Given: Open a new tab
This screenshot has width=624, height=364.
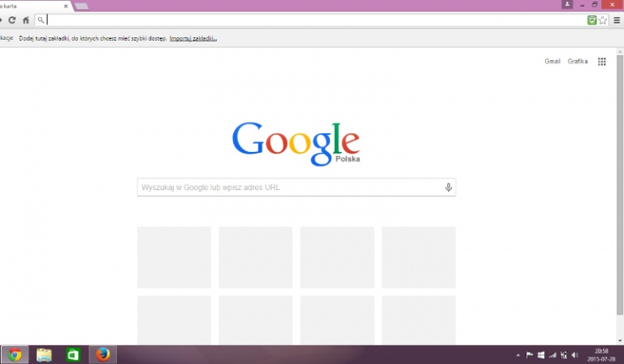Looking at the screenshot, I should [81, 6].
